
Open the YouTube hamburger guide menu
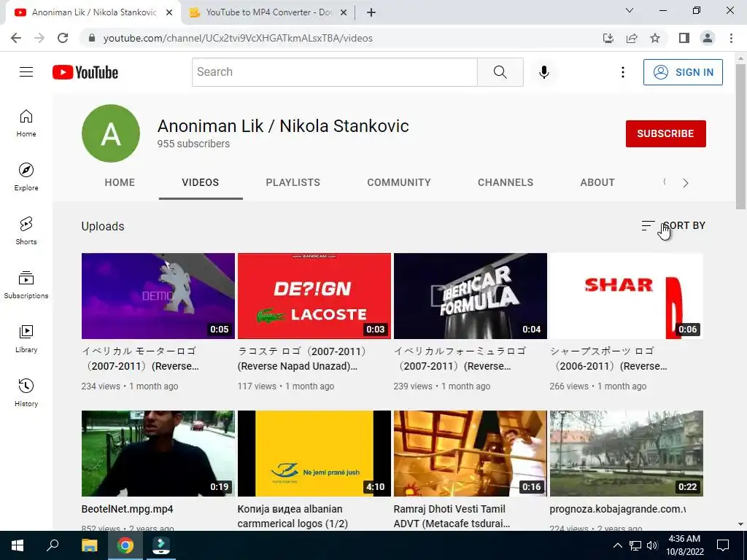[26, 72]
